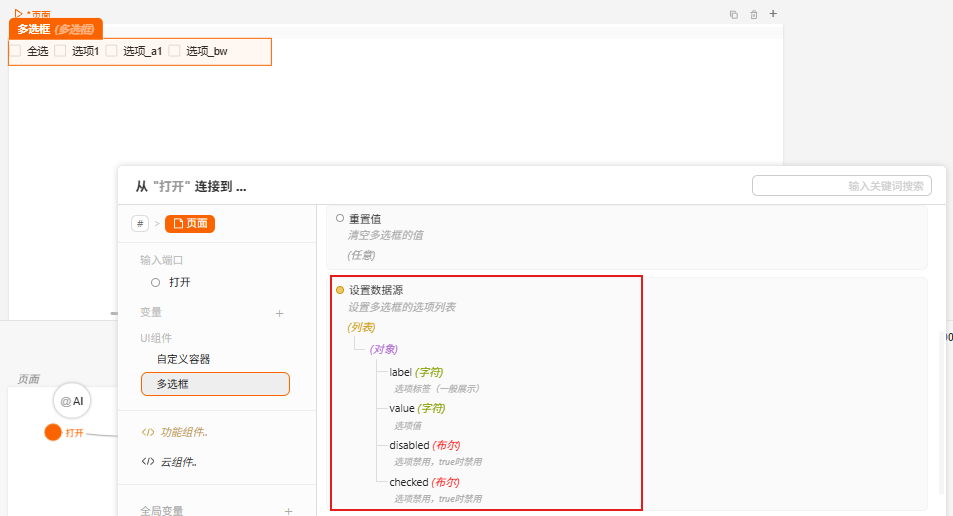Click the # root breadcrumb icon
Viewport: 953px width, 516px height.
click(140, 223)
